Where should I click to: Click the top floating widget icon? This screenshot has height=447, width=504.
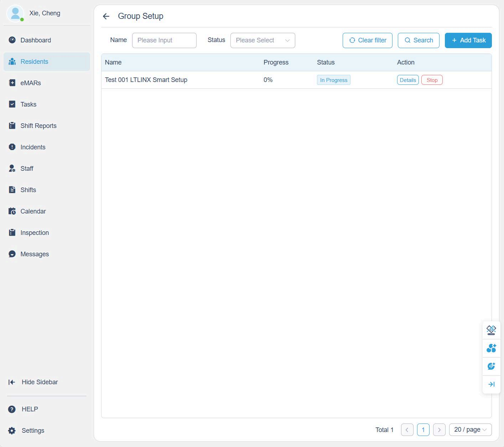(491, 330)
